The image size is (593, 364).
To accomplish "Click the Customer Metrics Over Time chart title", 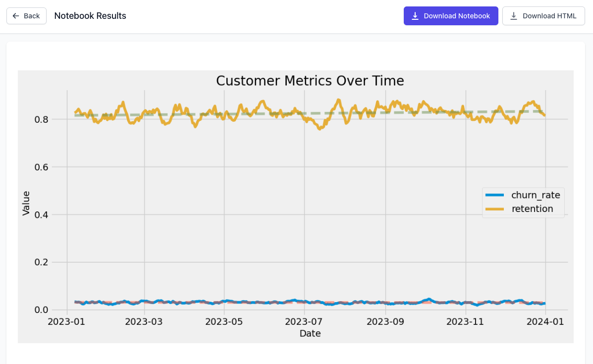I will click(310, 80).
